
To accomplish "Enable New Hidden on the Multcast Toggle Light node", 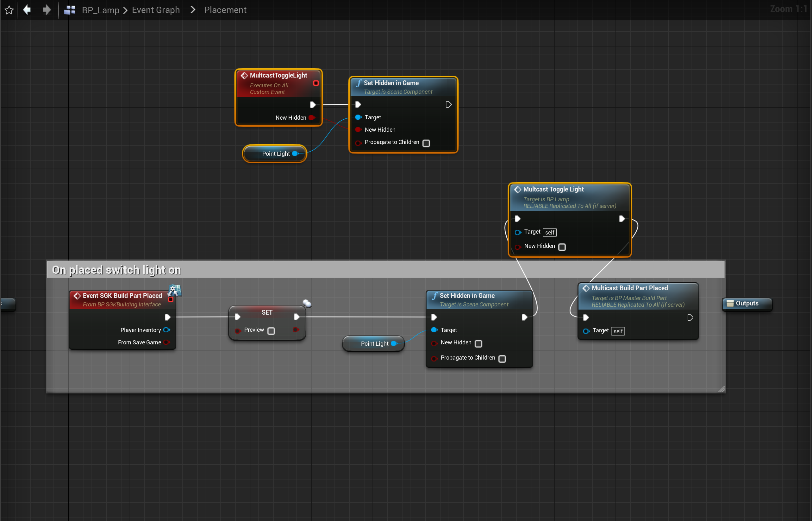I will [x=562, y=247].
